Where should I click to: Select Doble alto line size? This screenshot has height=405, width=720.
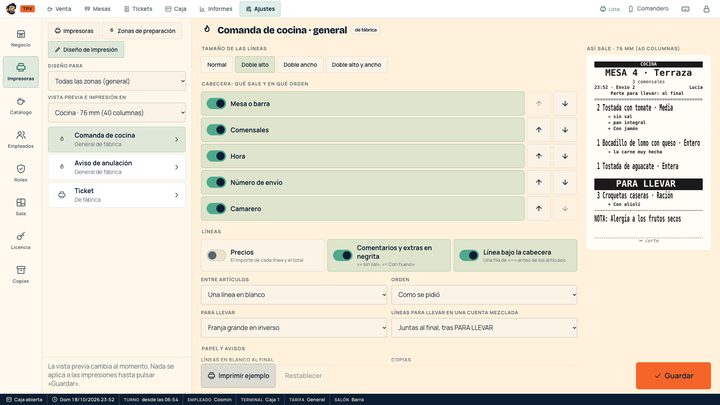click(x=255, y=65)
